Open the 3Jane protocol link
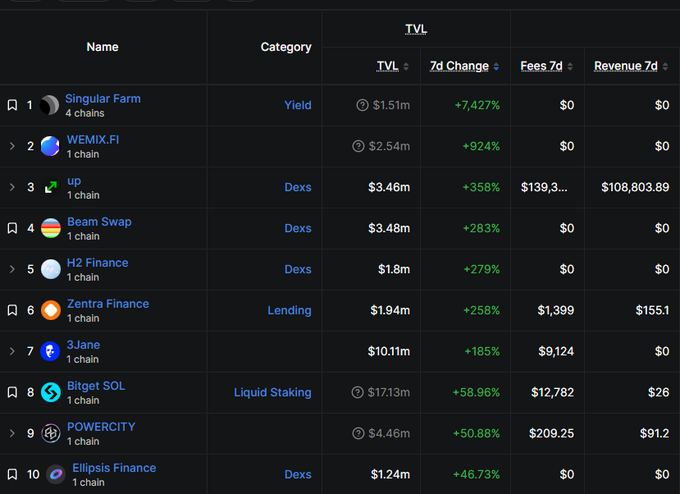Viewport: 680px width, 494px height. point(83,345)
